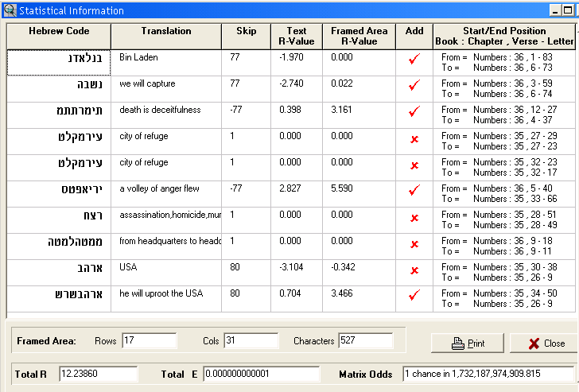Image resolution: width=579 pixels, height=392 pixels.
Task: Click Framed Area R-Value 3.161
Action: coord(341,110)
